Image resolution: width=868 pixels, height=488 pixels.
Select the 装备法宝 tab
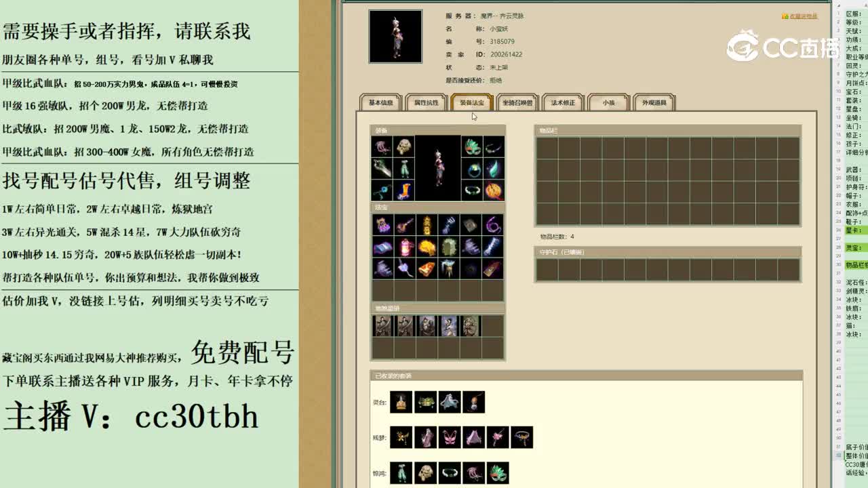(472, 103)
